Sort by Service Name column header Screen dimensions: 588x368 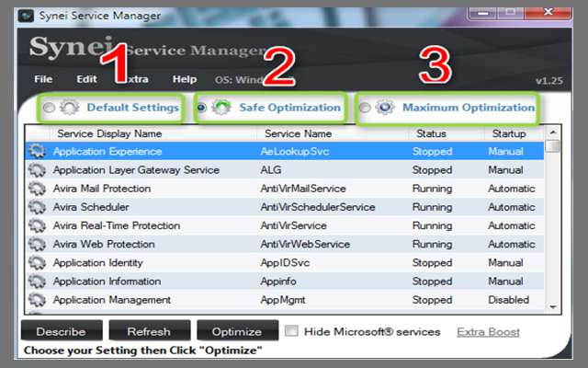point(298,133)
